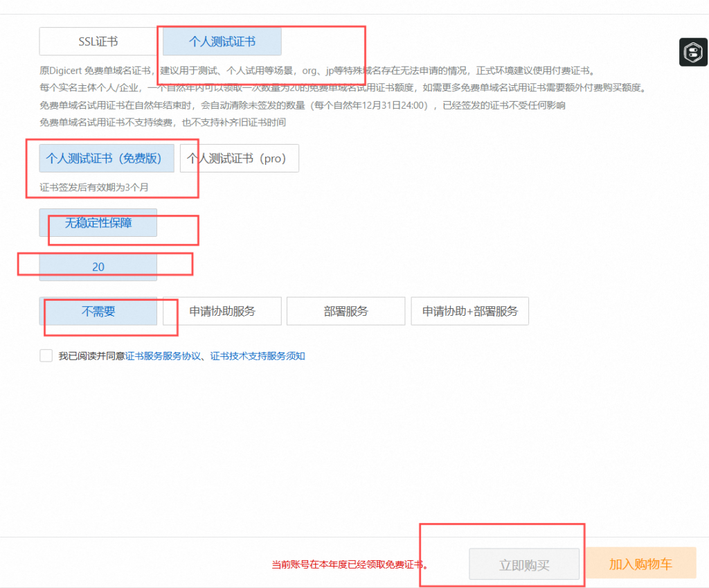709x588 pixels.
Task: Choose 申请协助+部署服务 option
Action: click(x=469, y=311)
